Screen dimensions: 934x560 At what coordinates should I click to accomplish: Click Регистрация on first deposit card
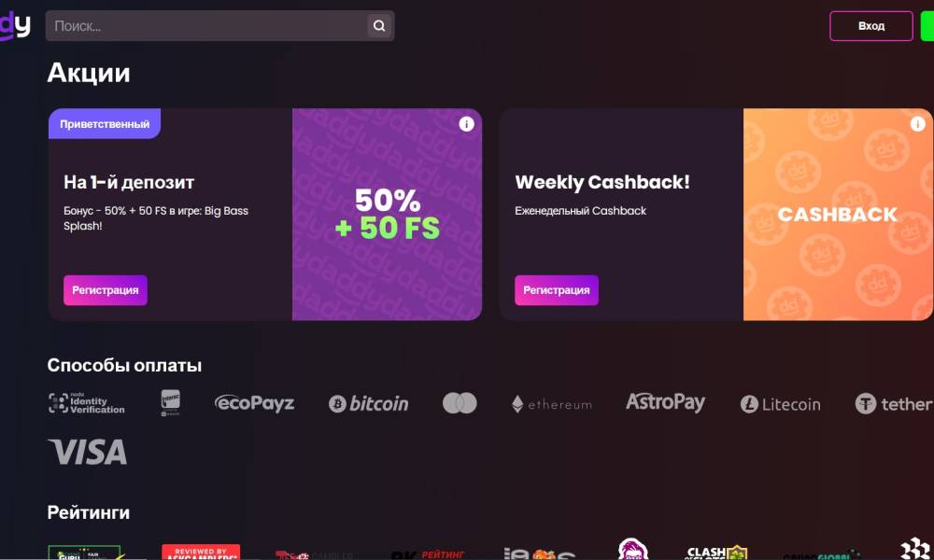tap(106, 290)
